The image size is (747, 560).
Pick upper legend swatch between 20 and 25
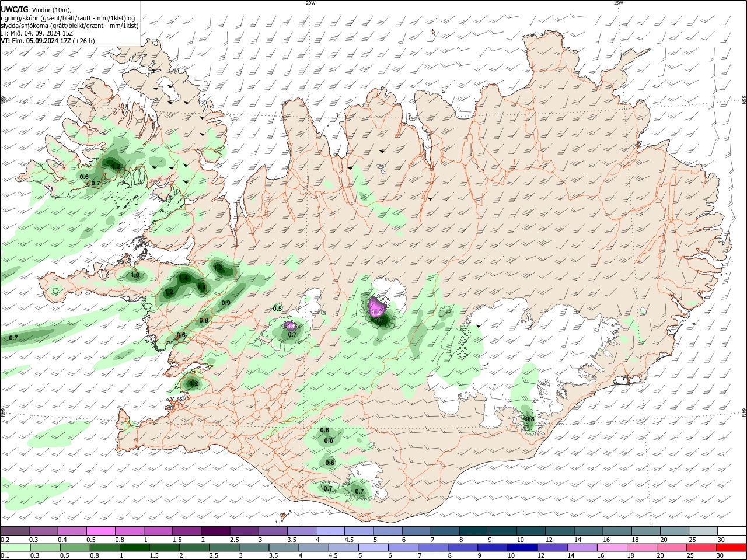tap(674, 531)
